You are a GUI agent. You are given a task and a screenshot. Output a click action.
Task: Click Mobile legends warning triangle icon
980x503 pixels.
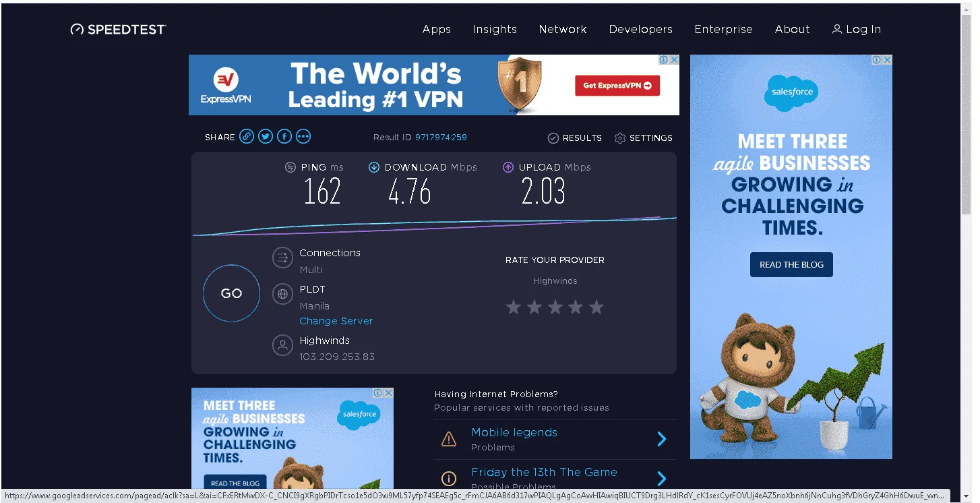449,440
